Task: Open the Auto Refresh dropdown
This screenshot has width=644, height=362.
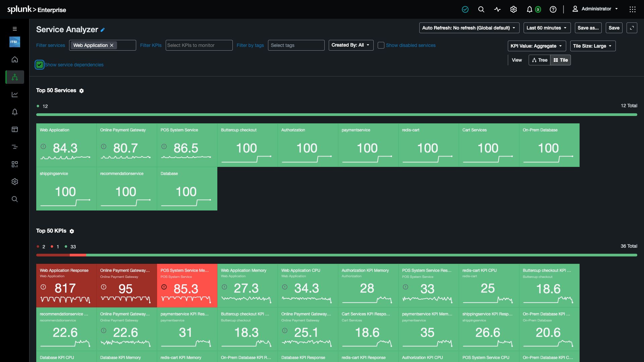Action: [469, 28]
